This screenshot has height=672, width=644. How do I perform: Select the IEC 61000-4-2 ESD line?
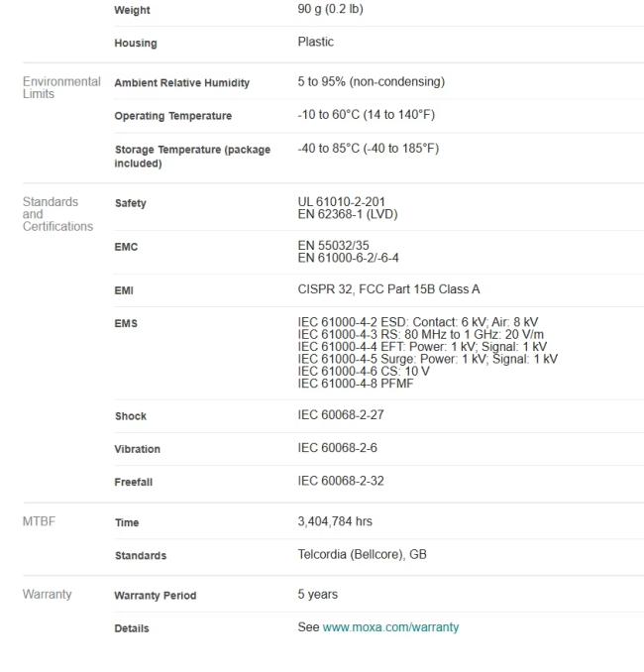417,322
